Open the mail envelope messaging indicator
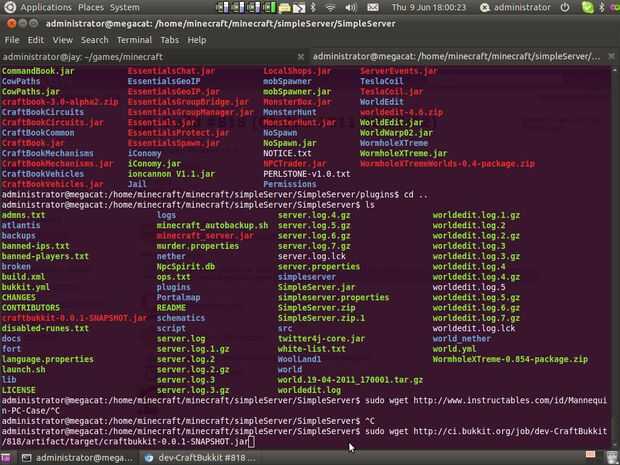The image size is (620, 465). (372, 8)
